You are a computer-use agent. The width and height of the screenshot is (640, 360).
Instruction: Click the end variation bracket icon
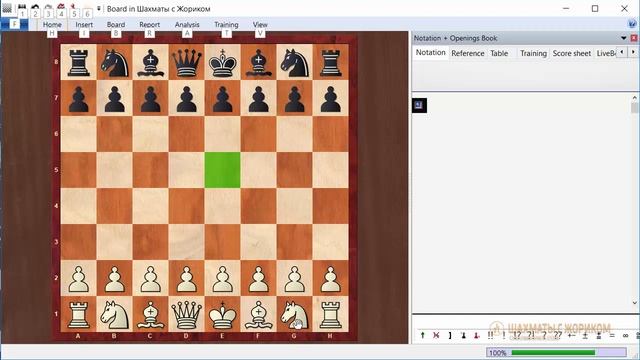450,335
